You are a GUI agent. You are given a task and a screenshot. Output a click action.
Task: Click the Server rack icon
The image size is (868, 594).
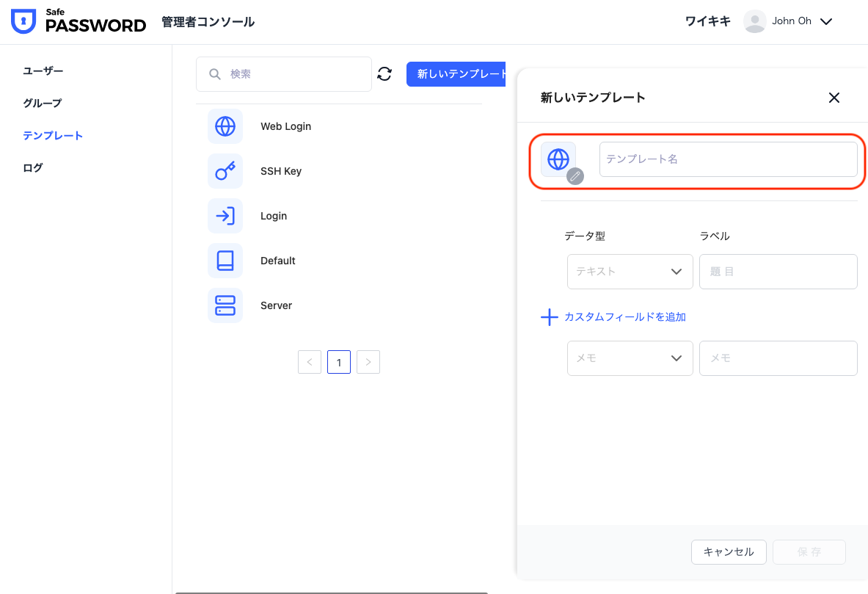click(x=225, y=305)
